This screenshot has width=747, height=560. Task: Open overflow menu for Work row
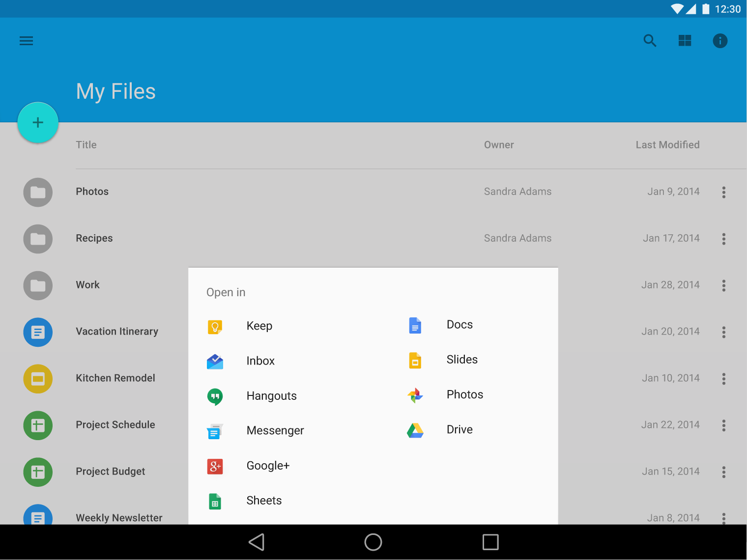(x=724, y=285)
